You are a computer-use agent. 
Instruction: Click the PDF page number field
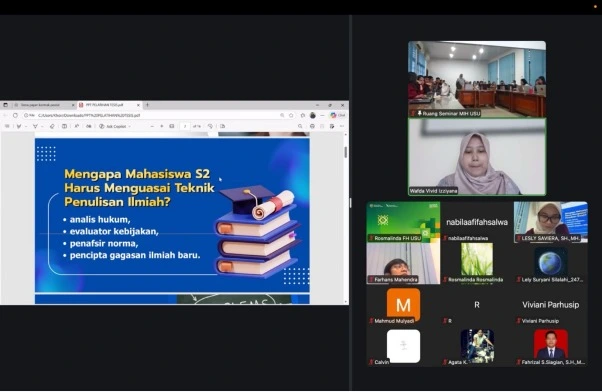pyautogui.click(x=185, y=126)
